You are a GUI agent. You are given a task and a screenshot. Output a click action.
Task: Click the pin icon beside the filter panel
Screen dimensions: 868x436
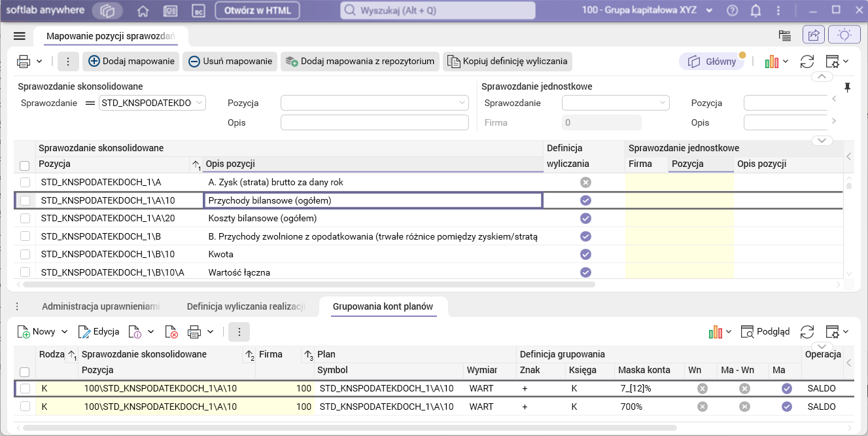tap(848, 87)
